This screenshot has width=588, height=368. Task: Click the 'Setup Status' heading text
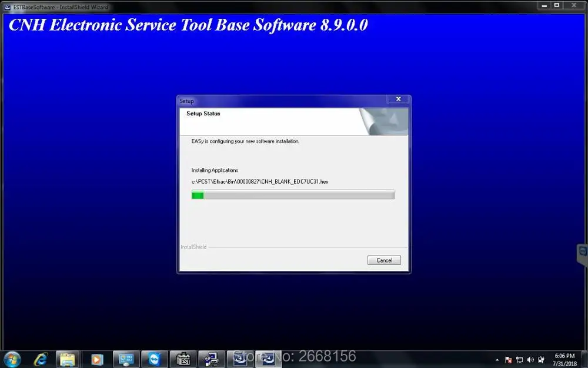pos(203,114)
